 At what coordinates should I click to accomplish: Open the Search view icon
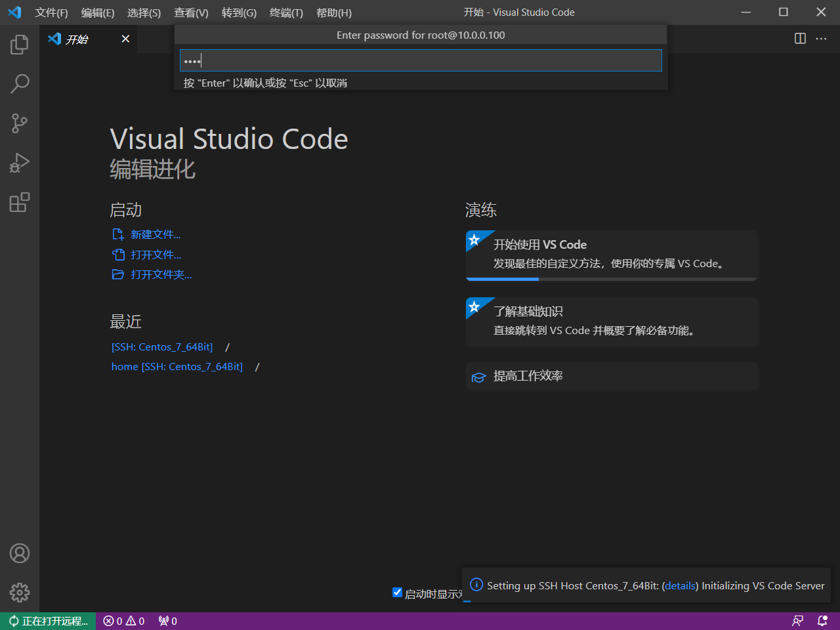[20, 84]
